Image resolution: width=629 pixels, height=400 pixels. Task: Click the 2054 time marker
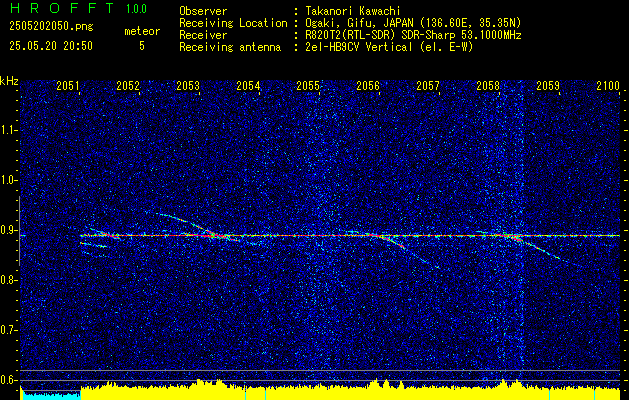tap(248, 85)
